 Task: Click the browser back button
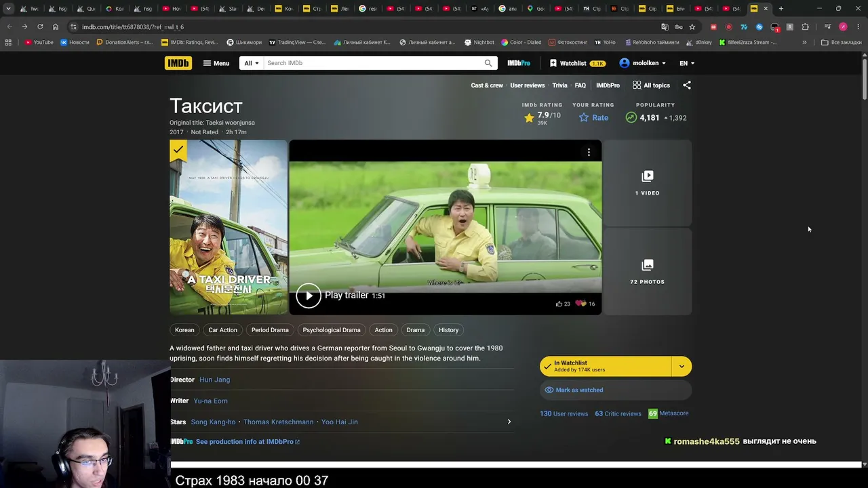(x=9, y=26)
